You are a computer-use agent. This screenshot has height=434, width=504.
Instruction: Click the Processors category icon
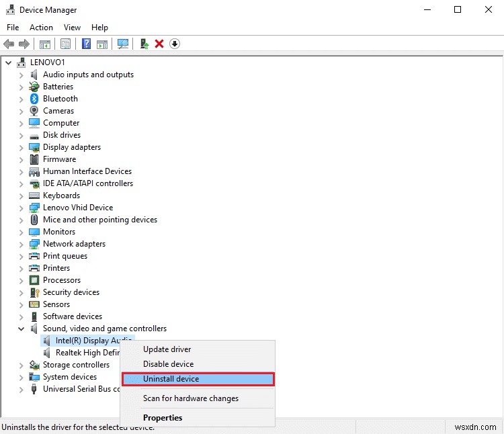click(34, 280)
